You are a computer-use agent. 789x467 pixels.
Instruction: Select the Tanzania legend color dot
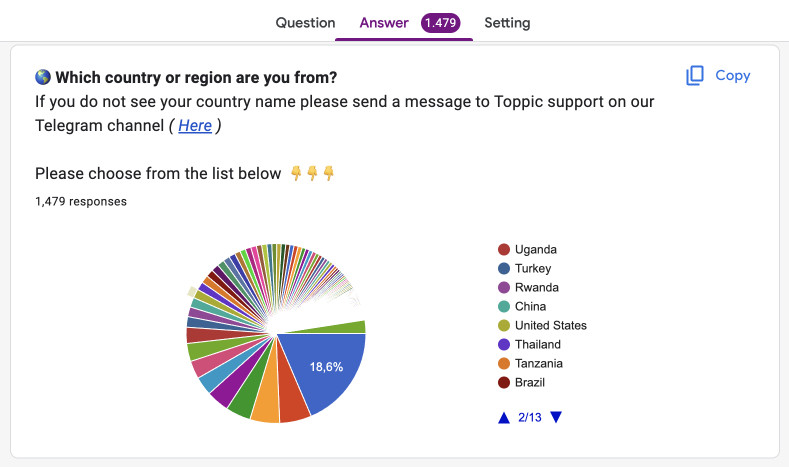[x=504, y=364]
